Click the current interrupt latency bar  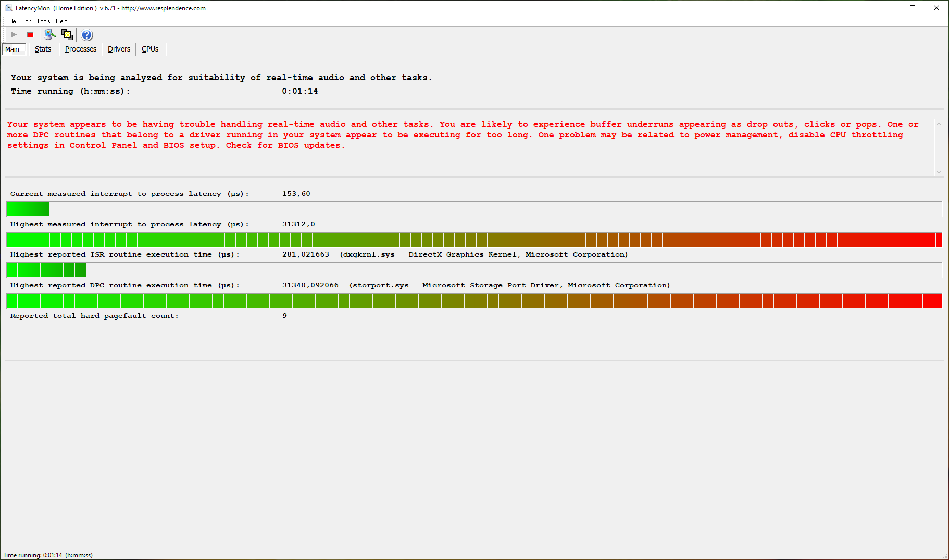pyautogui.click(x=474, y=209)
